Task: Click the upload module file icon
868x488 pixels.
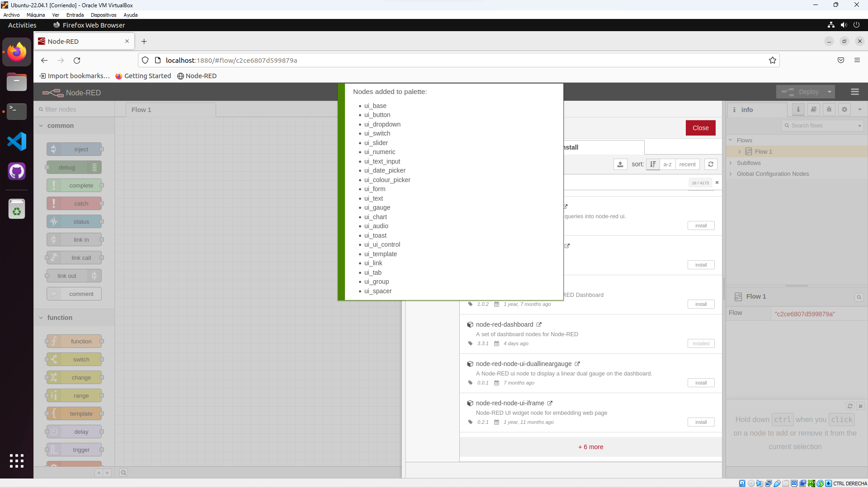Action: (620, 164)
